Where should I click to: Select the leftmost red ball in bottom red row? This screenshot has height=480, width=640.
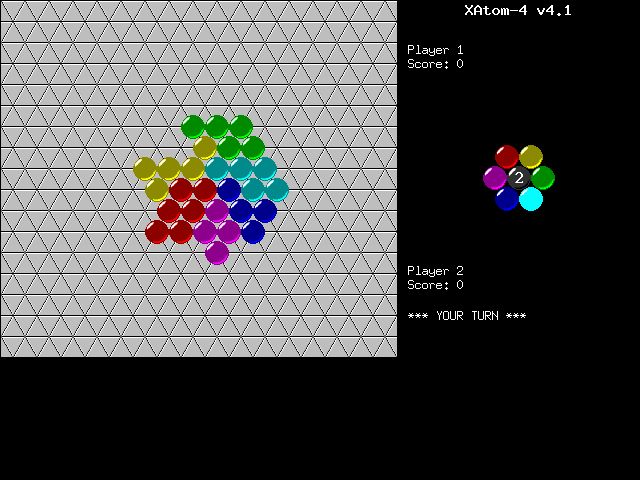coord(157,232)
